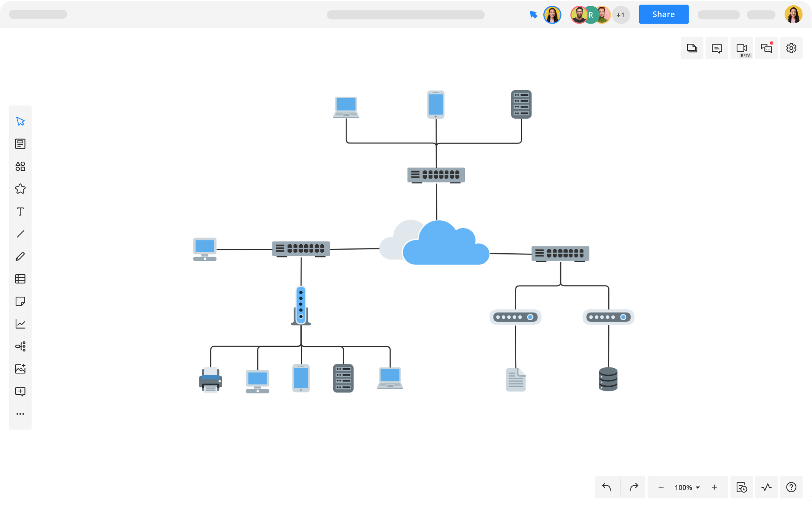Add a comment with the comment tool
Viewport: 812px width, 507px height.
pyautogui.click(x=20, y=392)
